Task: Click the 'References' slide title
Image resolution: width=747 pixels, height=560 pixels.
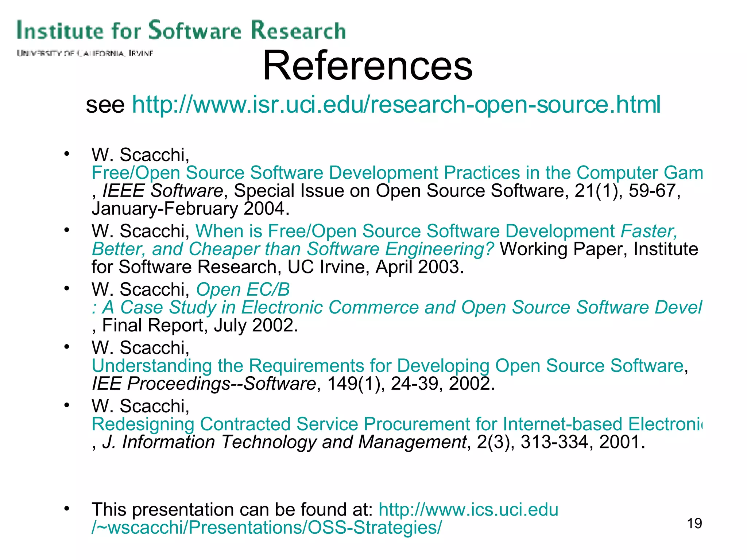Action: [x=367, y=66]
